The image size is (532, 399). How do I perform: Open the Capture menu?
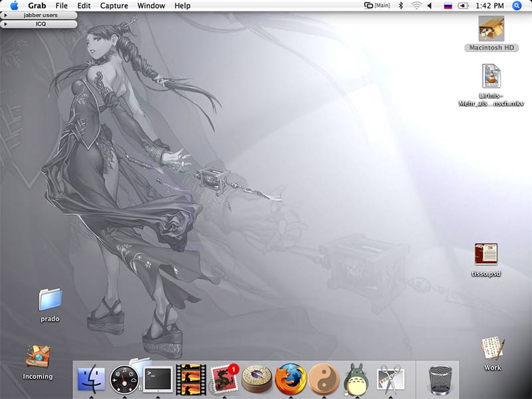pyautogui.click(x=114, y=5)
